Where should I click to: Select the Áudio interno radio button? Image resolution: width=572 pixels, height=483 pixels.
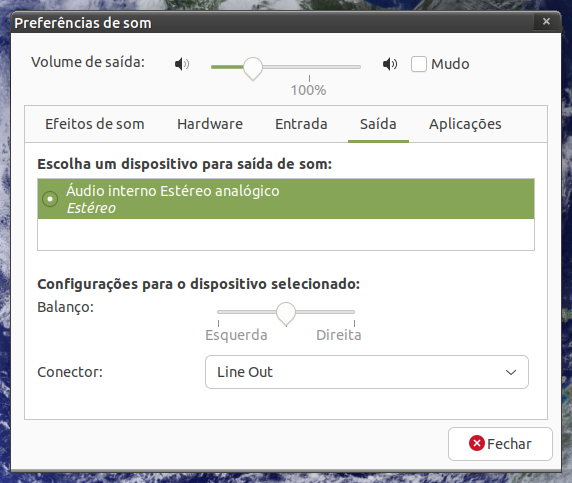(50, 199)
